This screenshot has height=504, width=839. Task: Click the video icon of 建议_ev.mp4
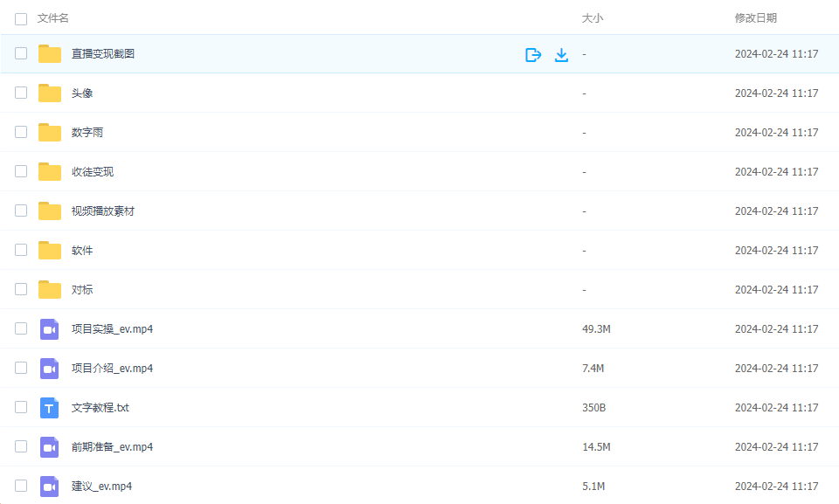pyautogui.click(x=50, y=487)
